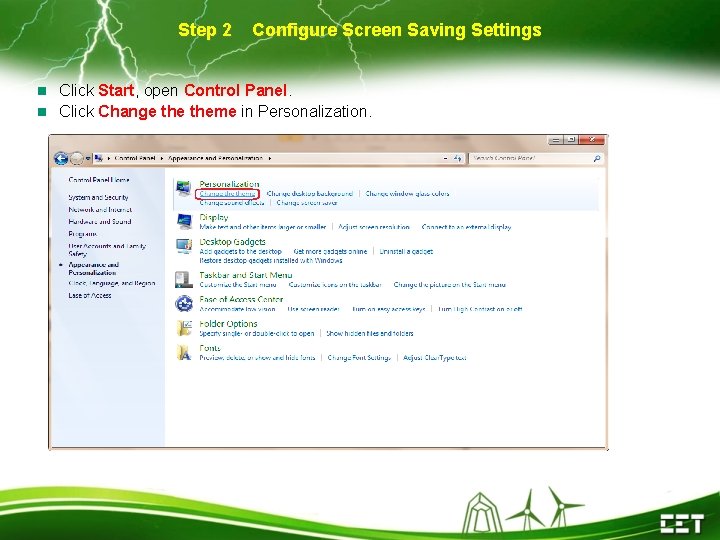Click Change Font Settings
Image resolution: width=720 pixels, height=540 pixels.
pyautogui.click(x=359, y=358)
